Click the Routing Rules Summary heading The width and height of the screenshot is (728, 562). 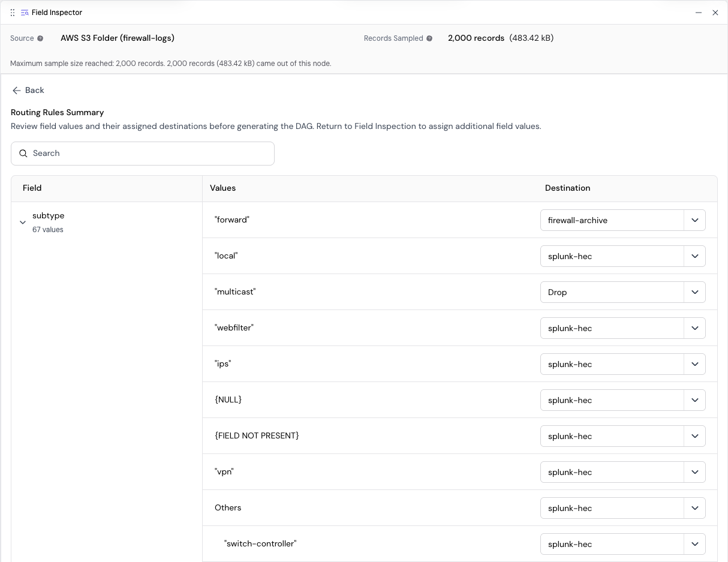(58, 113)
